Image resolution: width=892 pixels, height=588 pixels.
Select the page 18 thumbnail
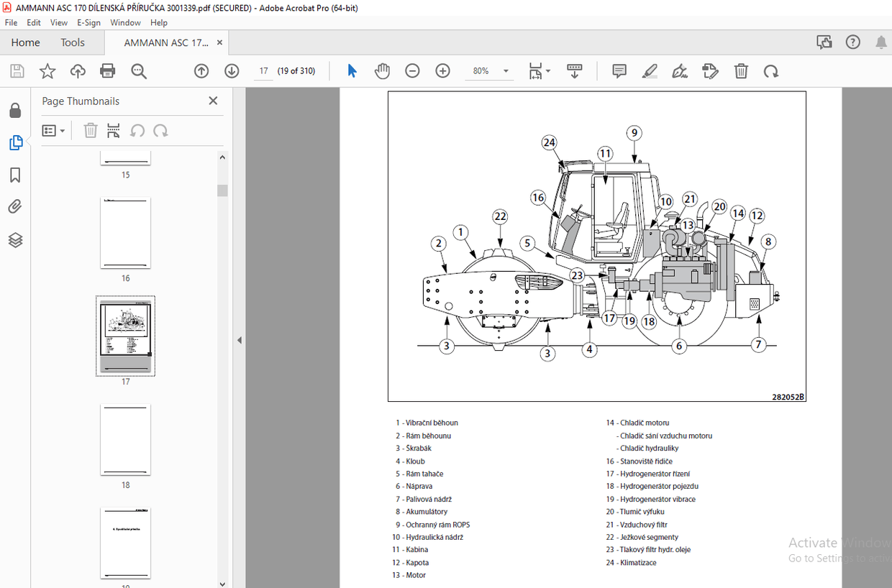(x=125, y=440)
